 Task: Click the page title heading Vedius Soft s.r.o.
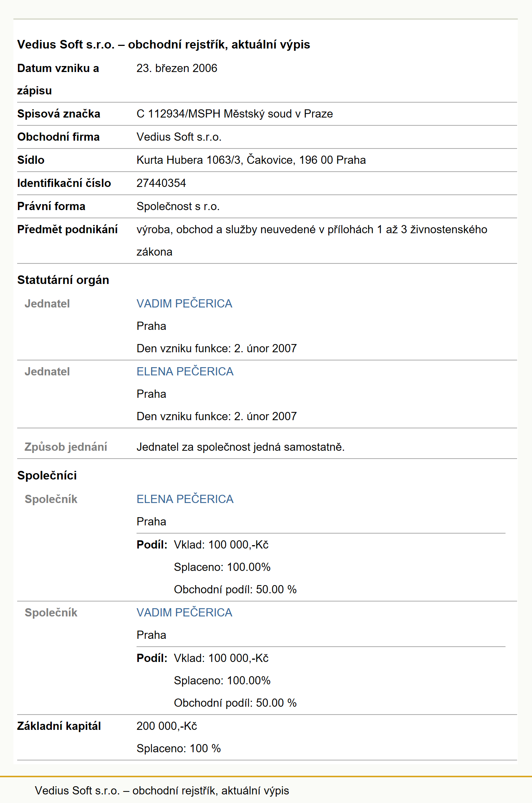click(x=163, y=44)
